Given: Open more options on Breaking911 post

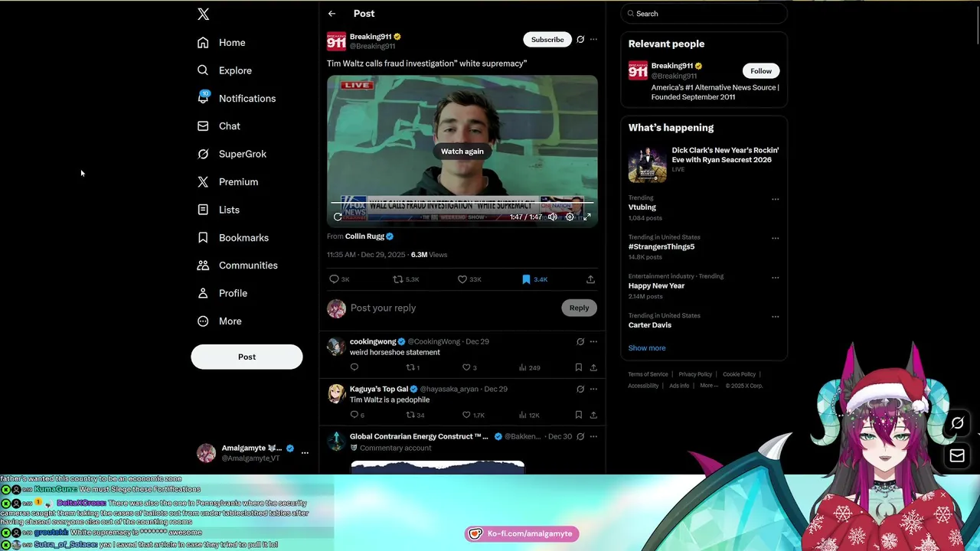Looking at the screenshot, I should pos(593,40).
